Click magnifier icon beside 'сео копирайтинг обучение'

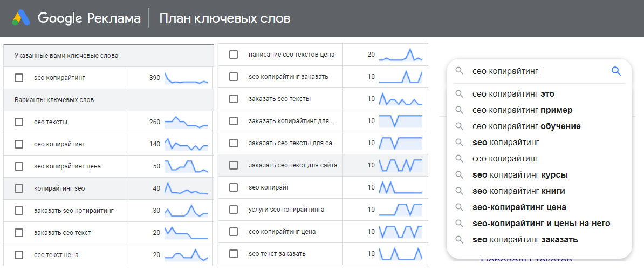coord(460,126)
